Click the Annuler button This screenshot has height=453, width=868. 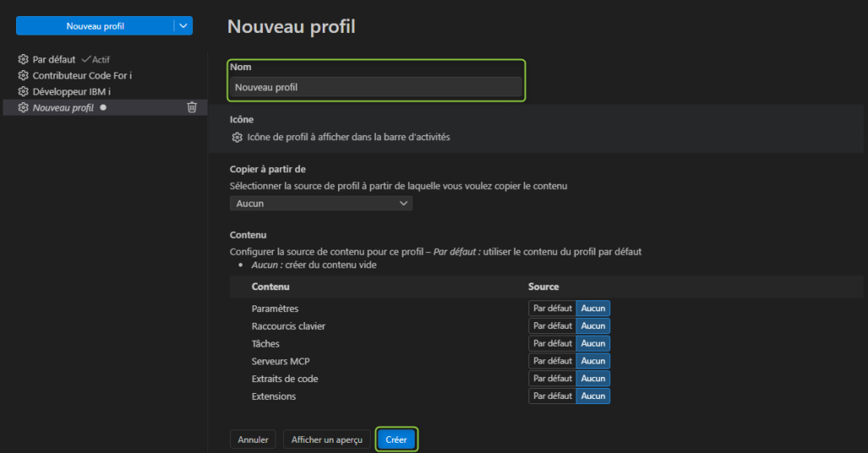(253, 440)
